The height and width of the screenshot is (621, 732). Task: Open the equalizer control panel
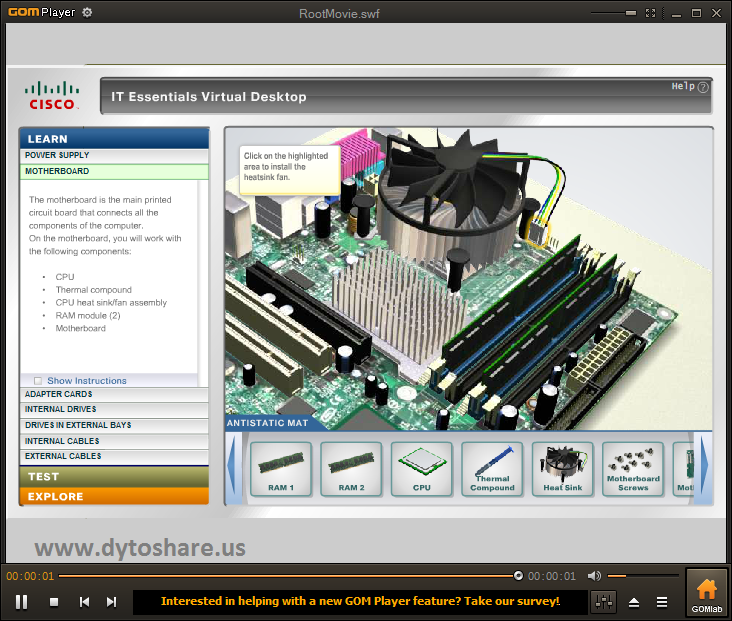603,602
